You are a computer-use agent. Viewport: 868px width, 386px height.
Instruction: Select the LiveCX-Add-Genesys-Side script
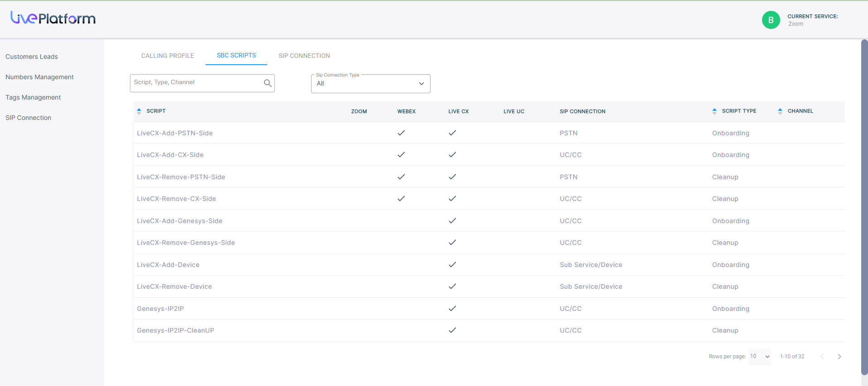point(180,221)
